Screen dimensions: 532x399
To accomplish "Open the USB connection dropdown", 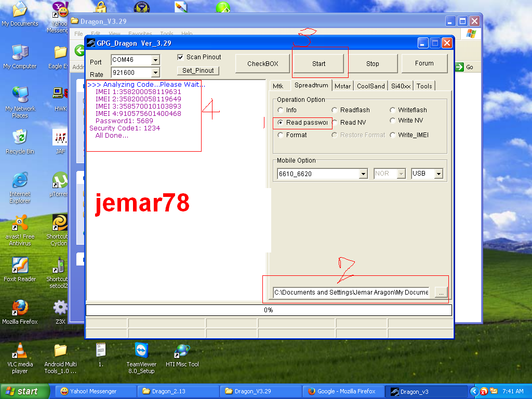I will pos(439,174).
